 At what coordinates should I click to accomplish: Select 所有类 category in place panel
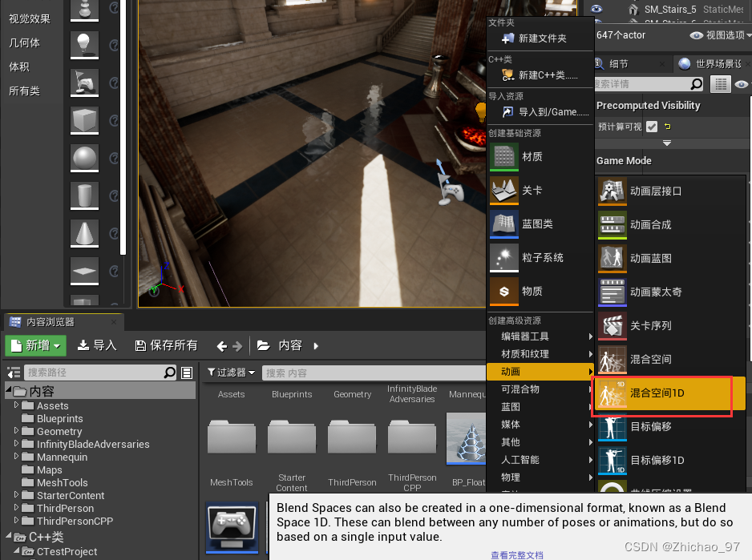(24, 91)
